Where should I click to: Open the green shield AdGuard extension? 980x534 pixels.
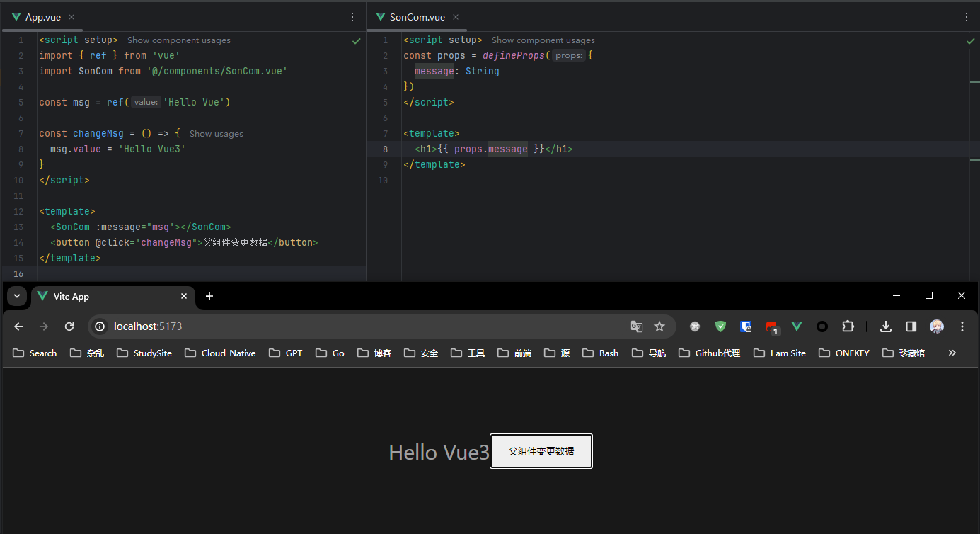(720, 326)
